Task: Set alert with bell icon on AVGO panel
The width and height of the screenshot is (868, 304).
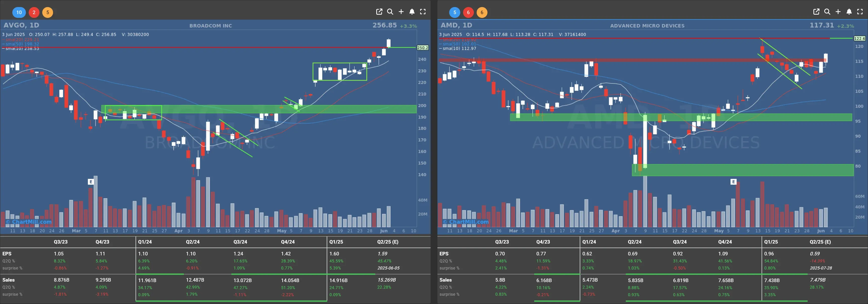Action: pos(412,12)
